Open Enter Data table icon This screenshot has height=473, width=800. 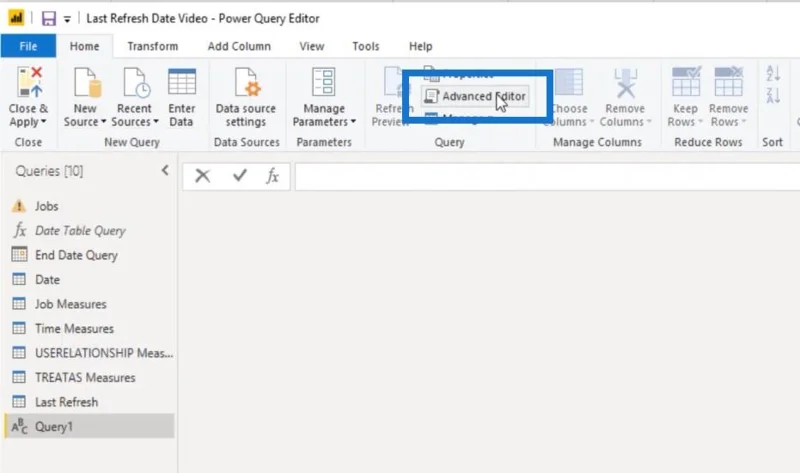(182, 82)
